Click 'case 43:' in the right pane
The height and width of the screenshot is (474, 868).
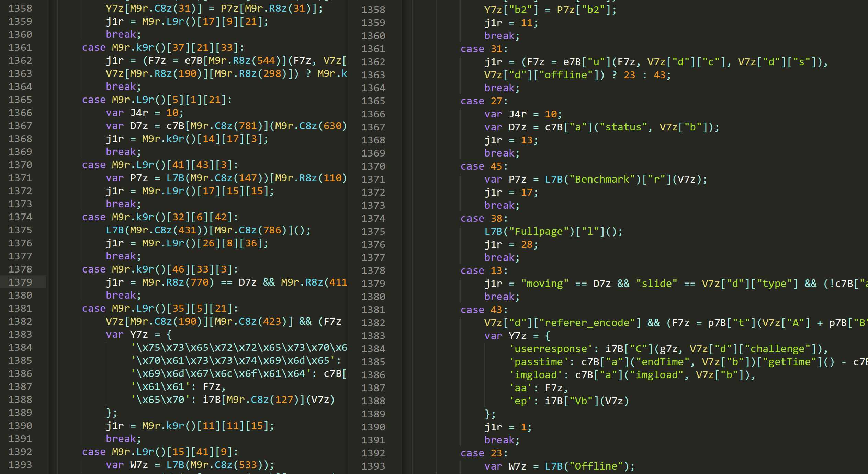click(x=484, y=310)
